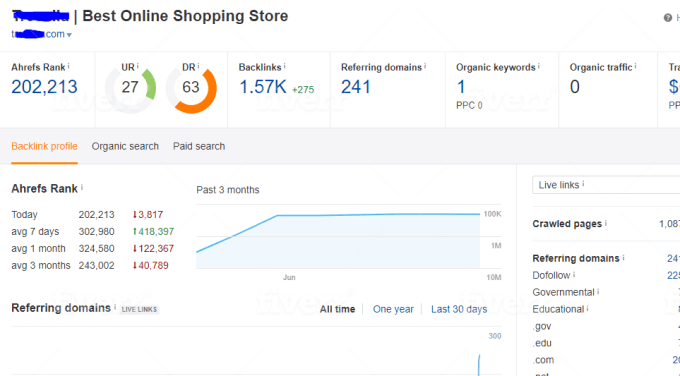Click the avg 7 days change 418,397
The height and width of the screenshot is (376, 680).
click(153, 232)
